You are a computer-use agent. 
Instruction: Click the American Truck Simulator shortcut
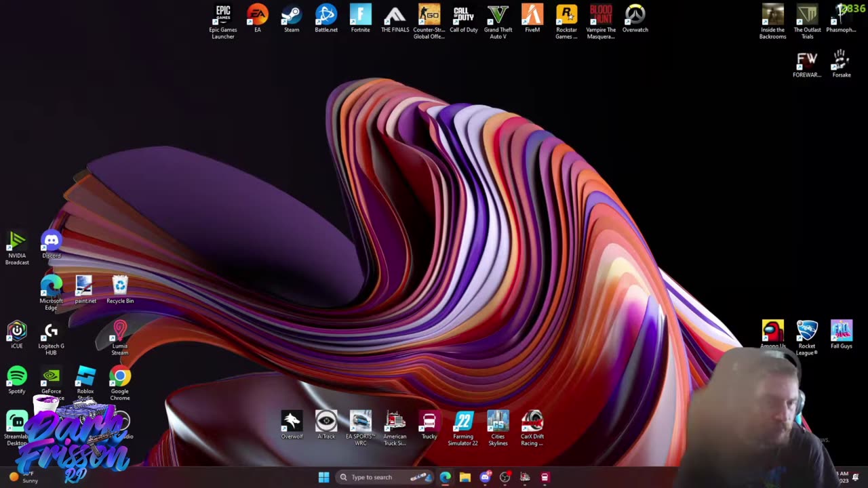[395, 428]
